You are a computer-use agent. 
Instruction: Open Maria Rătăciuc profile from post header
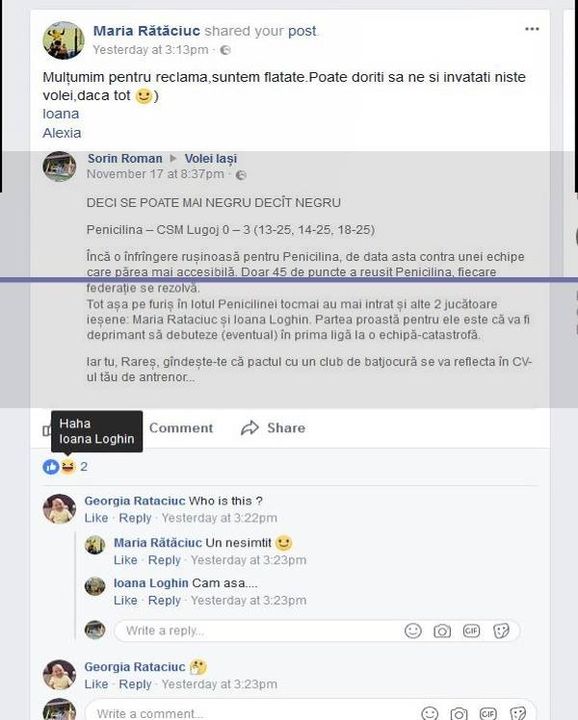146,31
